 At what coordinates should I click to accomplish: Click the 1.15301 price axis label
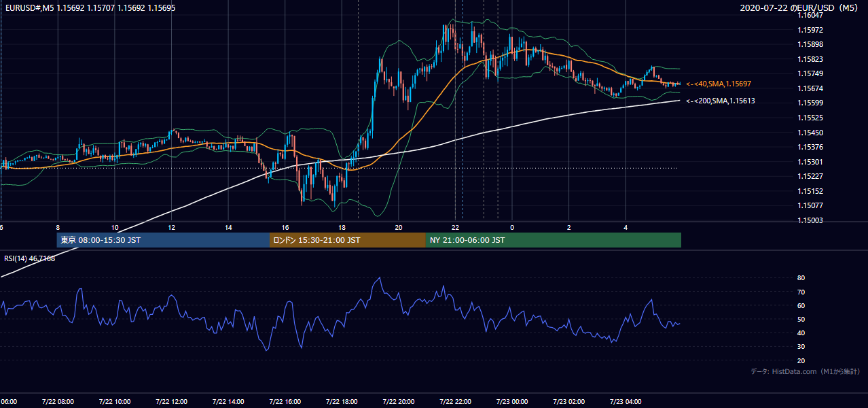(x=810, y=162)
